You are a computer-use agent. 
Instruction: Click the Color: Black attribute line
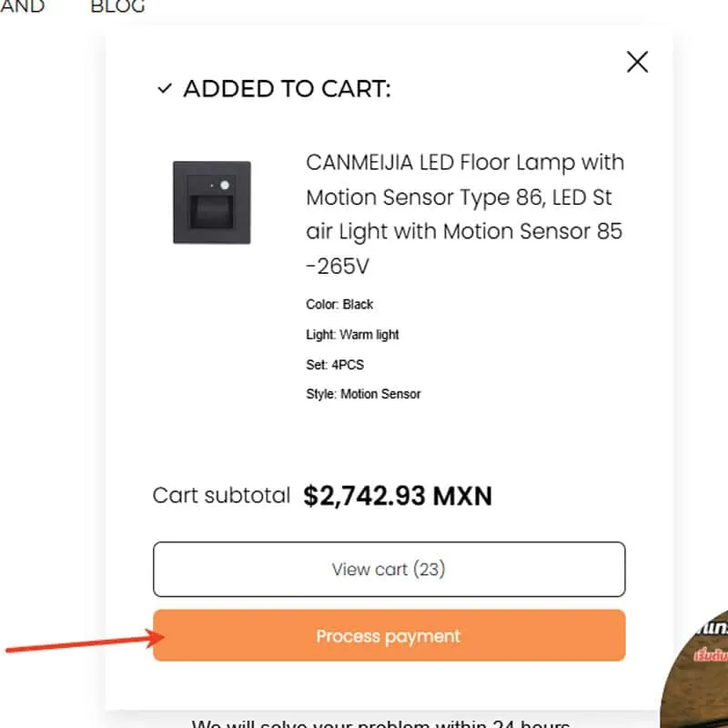pyautogui.click(x=339, y=304)
